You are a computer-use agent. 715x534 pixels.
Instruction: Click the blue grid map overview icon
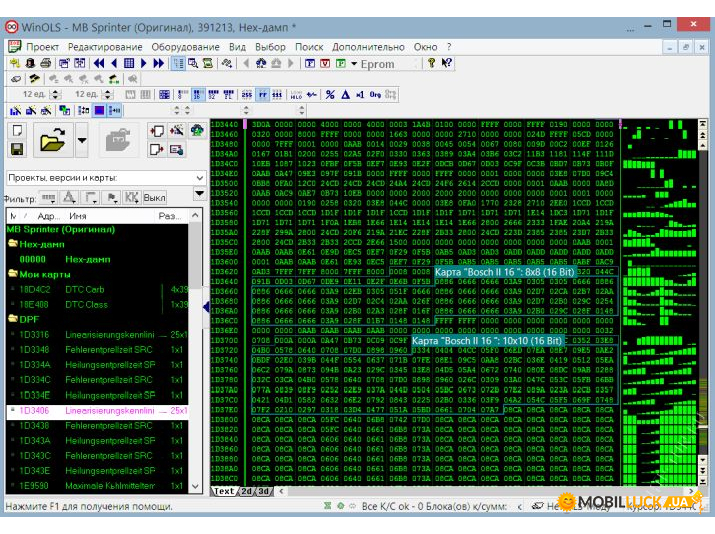(x=129, y=63)
